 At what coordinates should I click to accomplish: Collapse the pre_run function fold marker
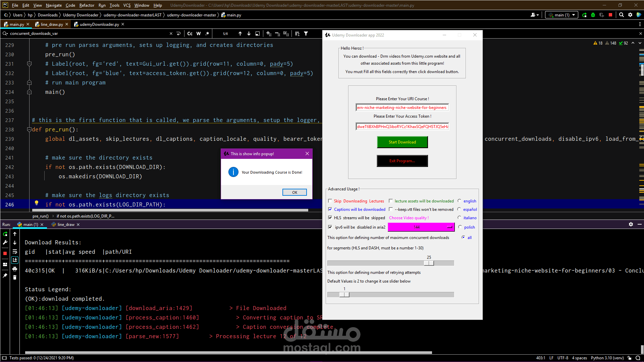coord(29,129)
